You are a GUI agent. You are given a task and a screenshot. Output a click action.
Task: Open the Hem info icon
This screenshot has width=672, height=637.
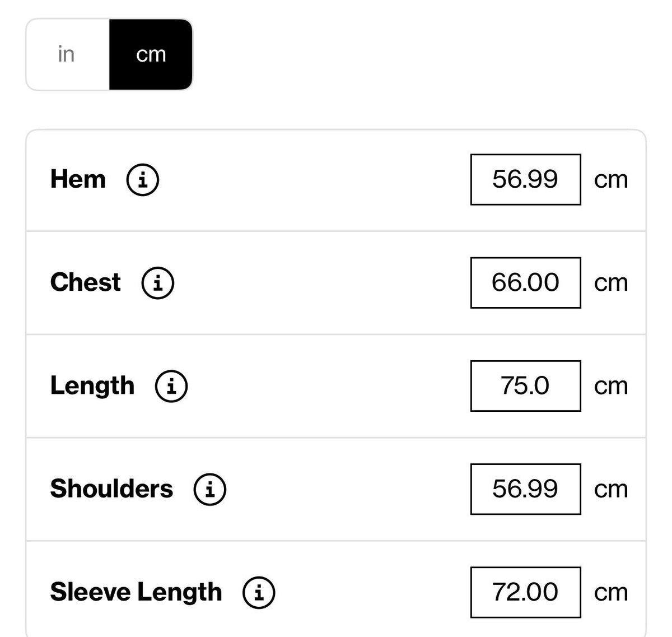pyautogui.click(x=143, y=179)
